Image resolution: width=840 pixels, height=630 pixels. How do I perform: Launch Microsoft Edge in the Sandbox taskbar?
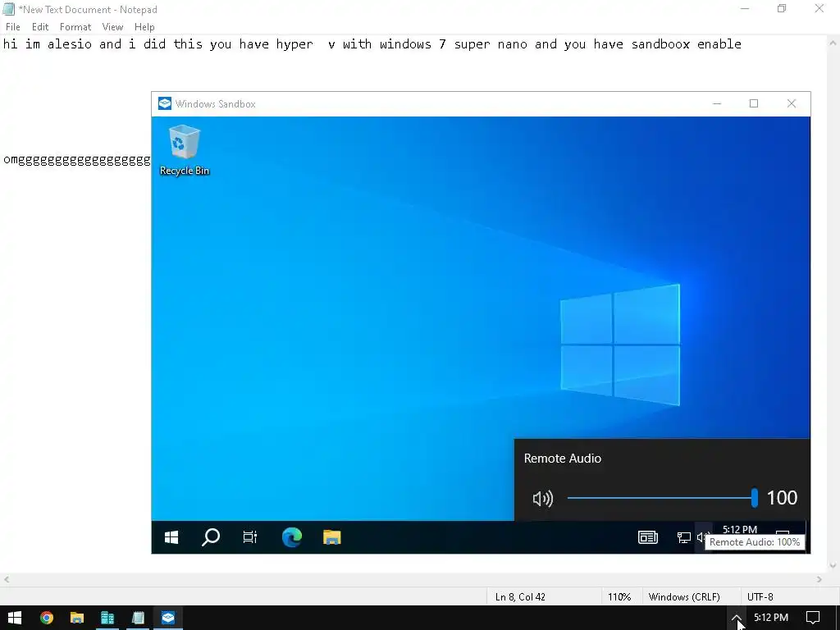(x=291, y=537)
